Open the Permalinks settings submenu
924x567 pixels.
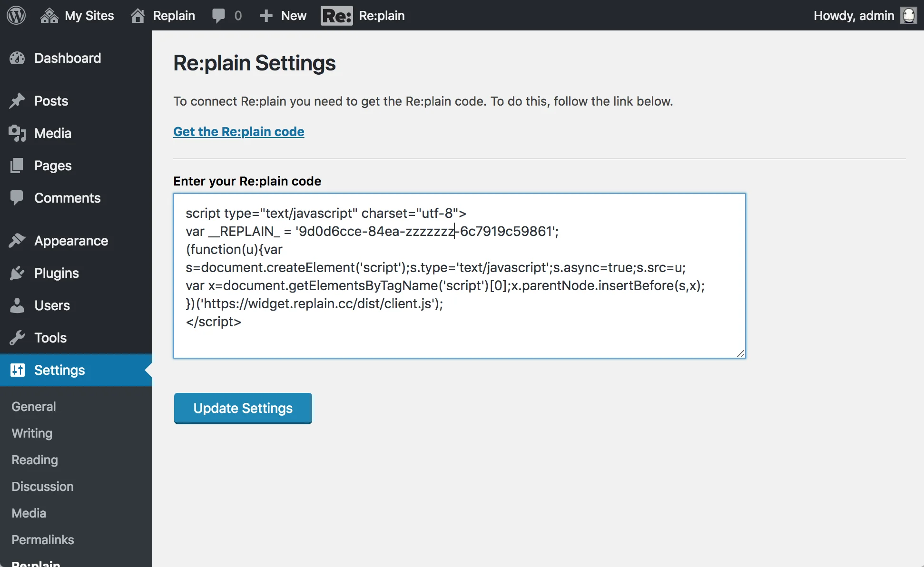pos(43,540)
